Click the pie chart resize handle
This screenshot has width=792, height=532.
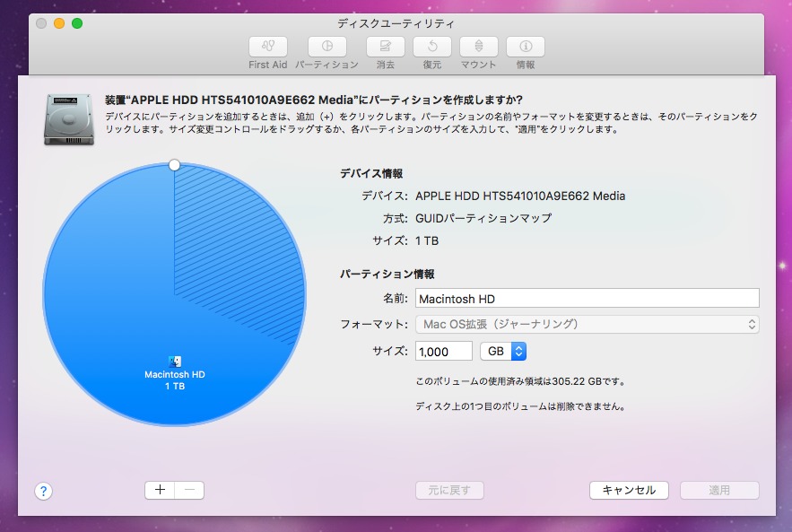(x=174, y=165)
